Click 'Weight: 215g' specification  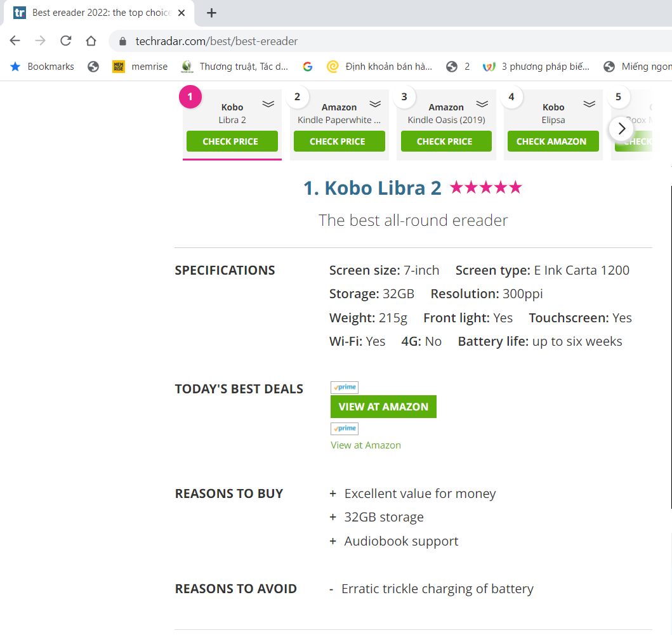(368, 318)
